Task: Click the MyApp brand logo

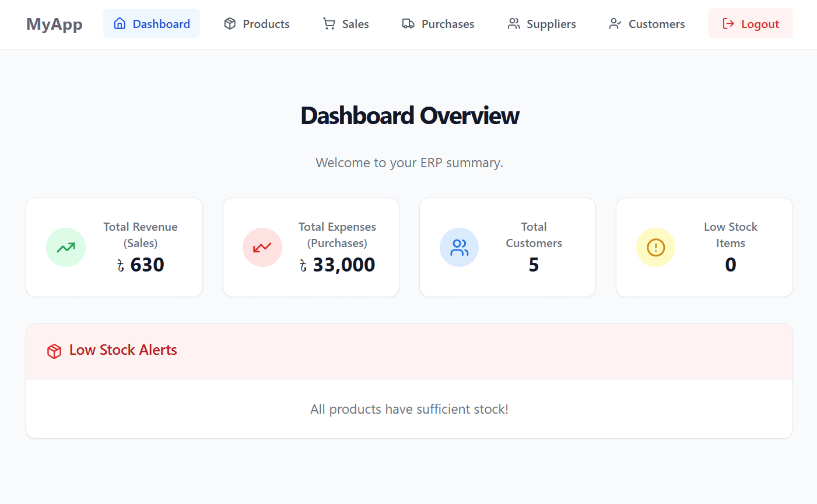Action: click(x=54, y=24)
